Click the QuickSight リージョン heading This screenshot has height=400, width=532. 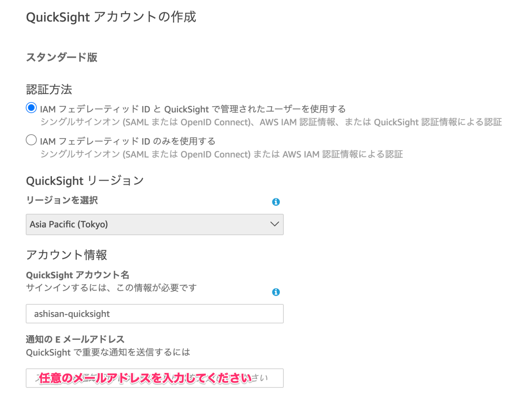tap(85, 180)
